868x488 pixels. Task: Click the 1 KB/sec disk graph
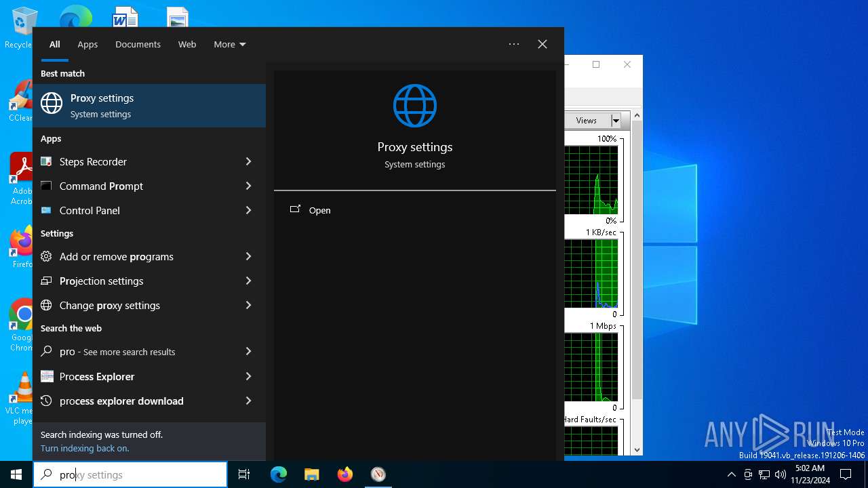click(x=591, y=273)
